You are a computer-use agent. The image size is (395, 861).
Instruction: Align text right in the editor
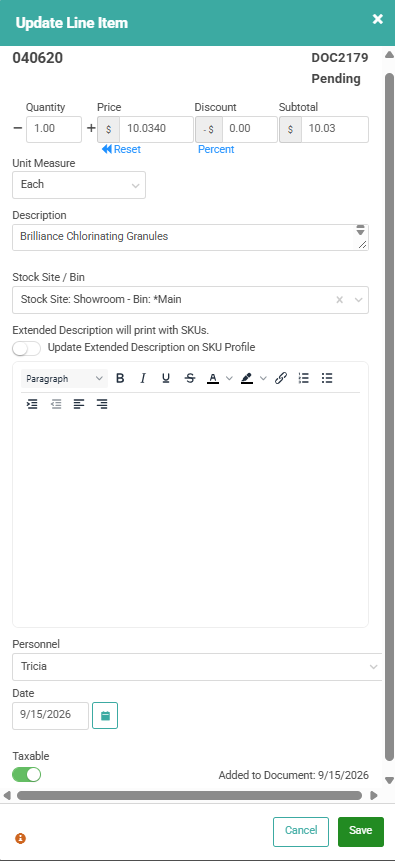pyautogui.click(x=102, y=404)
